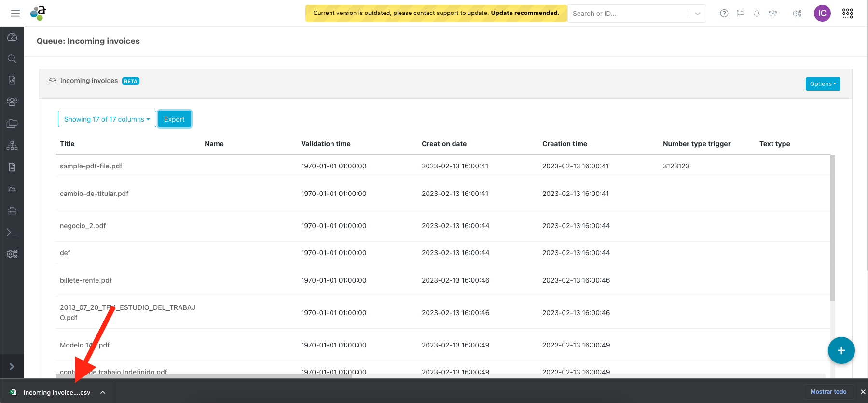The width and height of the screenshot is (868, 403).
Task: Open the help question mark icon
Action: (x=724, y=14)
